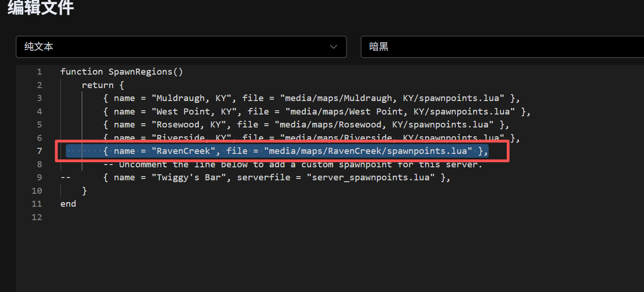Click line number 7 in the gutter
The image size is (644, 292).
click(x=39, y=151)
